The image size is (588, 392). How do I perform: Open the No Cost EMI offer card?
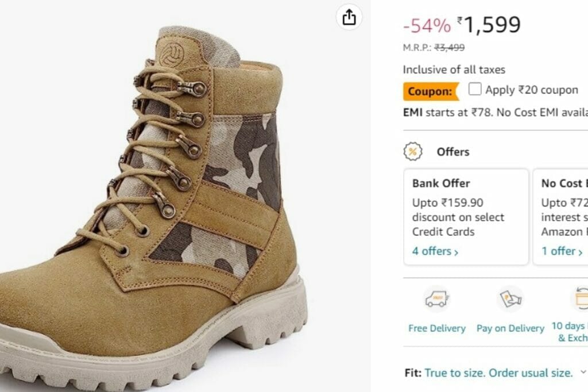click(561, 216)
